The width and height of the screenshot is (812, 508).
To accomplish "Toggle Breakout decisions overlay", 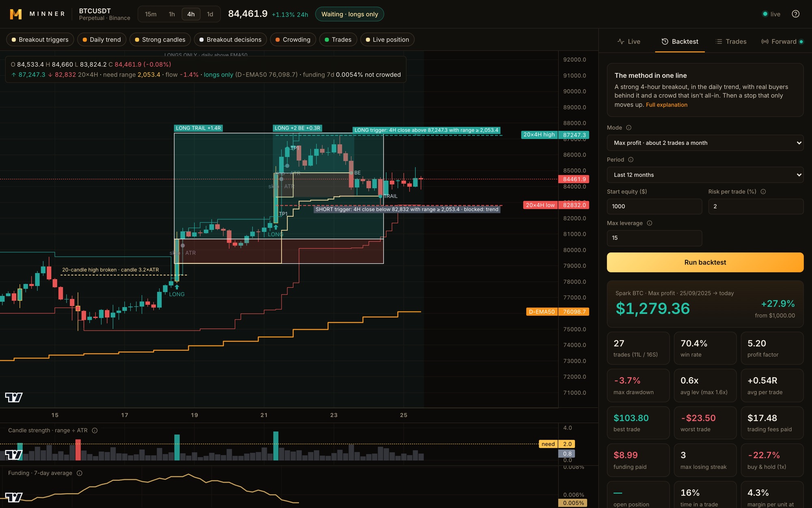I will [230, 39].
